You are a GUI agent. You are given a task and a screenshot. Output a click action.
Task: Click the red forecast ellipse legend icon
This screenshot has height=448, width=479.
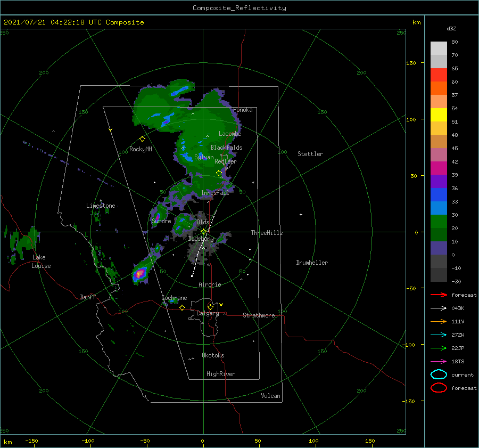coord(439,388)
